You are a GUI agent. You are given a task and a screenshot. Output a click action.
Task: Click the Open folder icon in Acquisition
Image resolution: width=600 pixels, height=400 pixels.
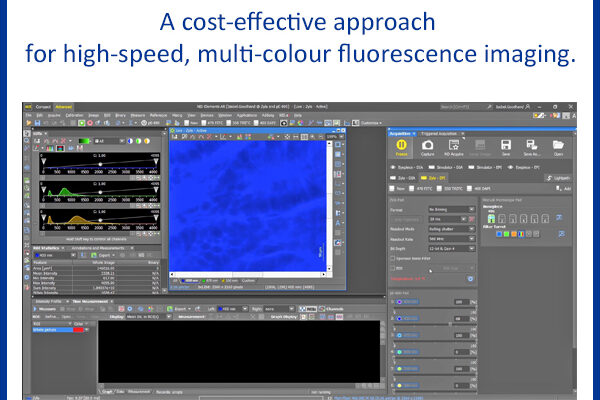pos(558,147)
